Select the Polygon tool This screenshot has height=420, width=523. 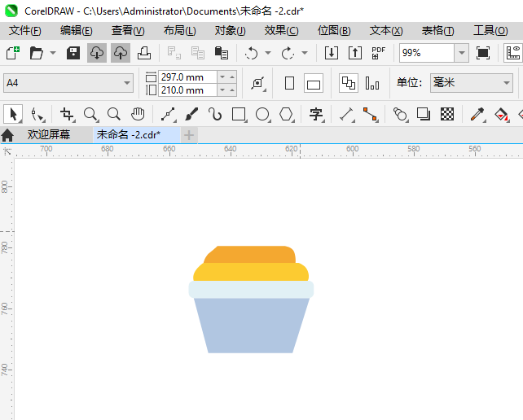coord(286,114)
